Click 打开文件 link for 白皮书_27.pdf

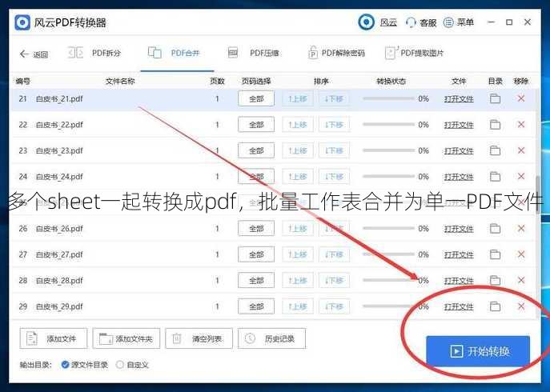(459, 254)
